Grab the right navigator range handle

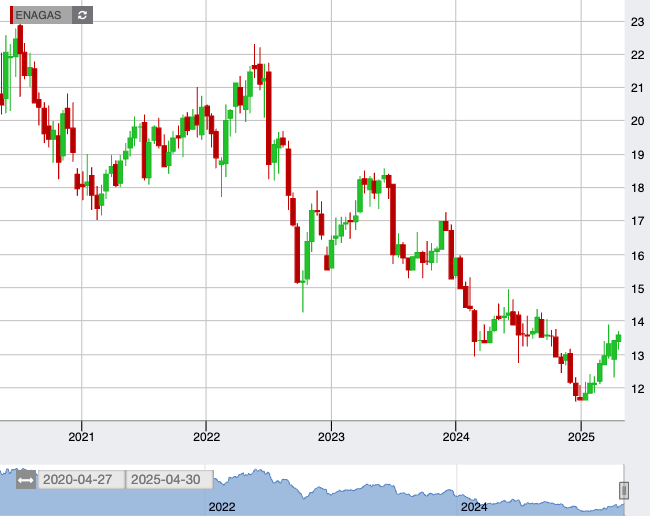pyautogui.click(x=624, y=490)
